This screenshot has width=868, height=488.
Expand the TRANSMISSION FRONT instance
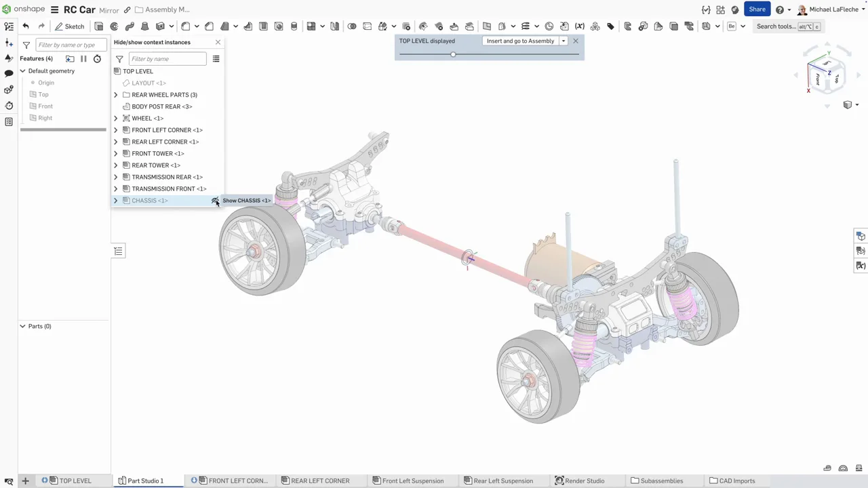[x=115, y=189]
